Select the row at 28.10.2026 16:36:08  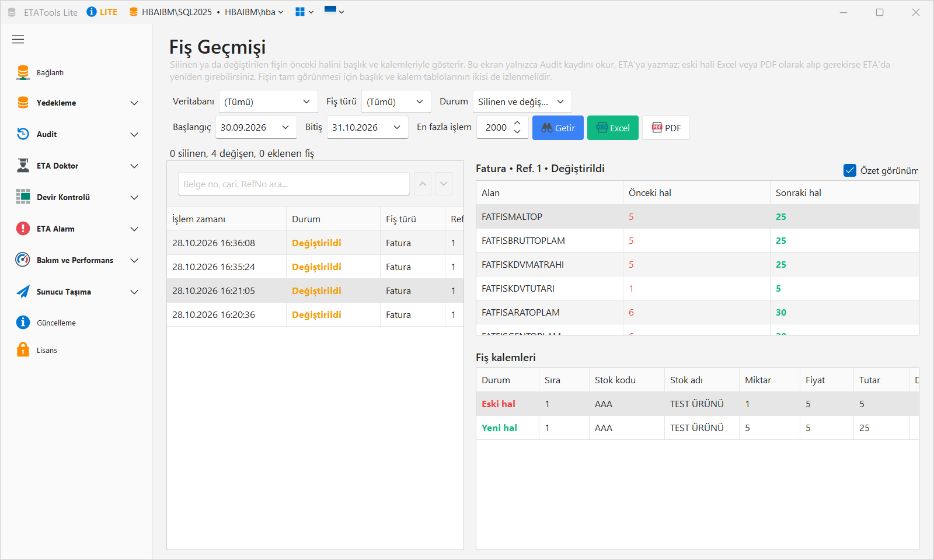[315, 243]
